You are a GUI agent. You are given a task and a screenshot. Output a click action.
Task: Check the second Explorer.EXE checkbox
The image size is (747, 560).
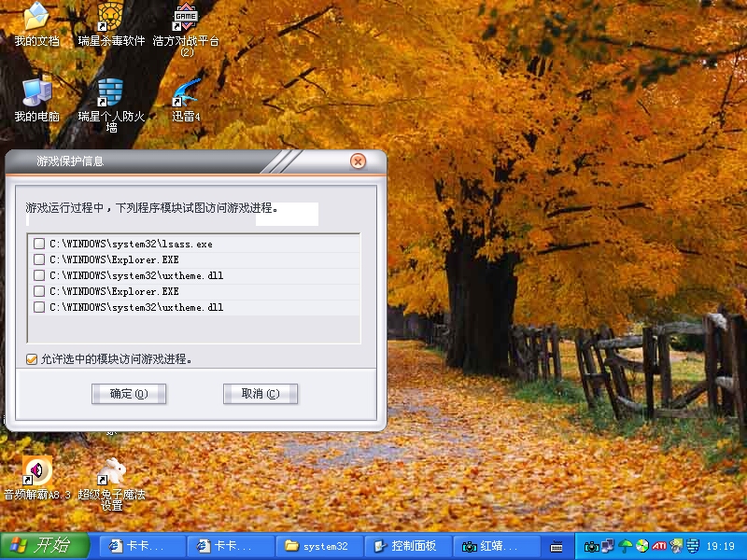pos(39,291)
